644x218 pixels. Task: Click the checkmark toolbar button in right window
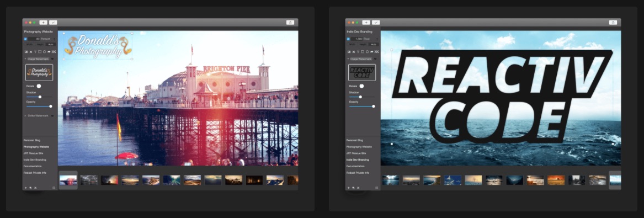[x=376, y=22]
